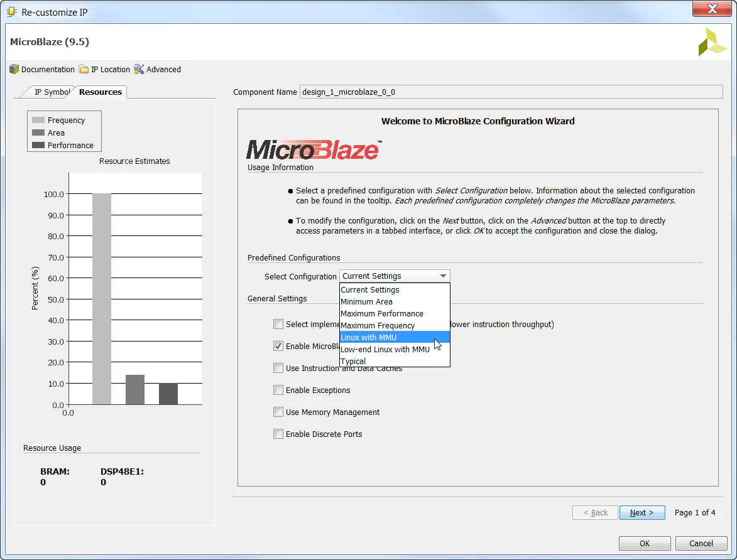Check the Enable Exceptions box
The height and width of the screenshot is (560, 737).
click(278, 390)
